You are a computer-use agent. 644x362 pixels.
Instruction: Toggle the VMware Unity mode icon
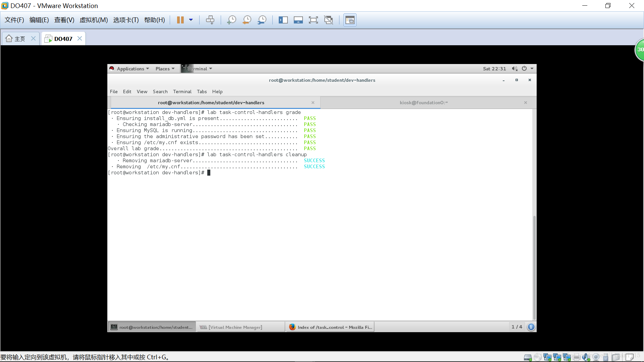[x=328, y=20]
